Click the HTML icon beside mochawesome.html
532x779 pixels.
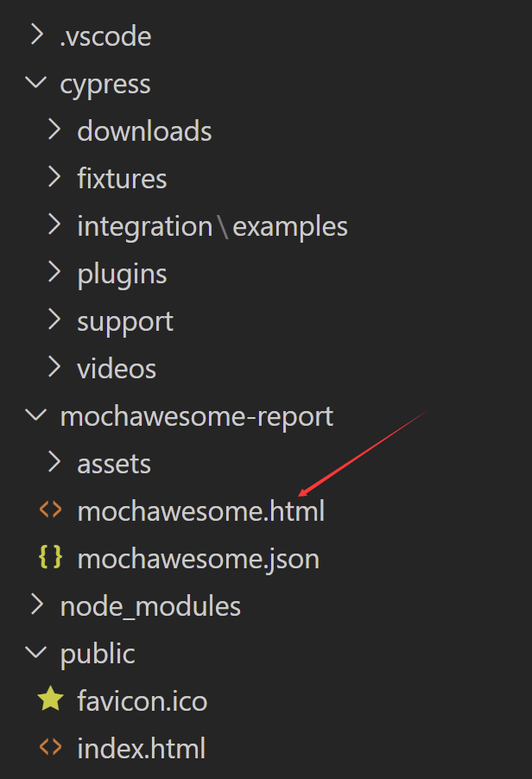click(x=50, y=510)
